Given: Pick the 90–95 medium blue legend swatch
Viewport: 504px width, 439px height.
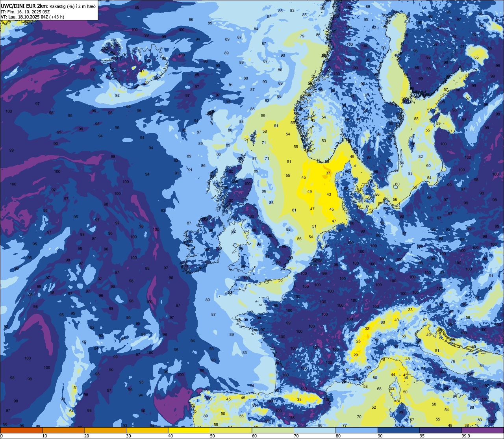Looking at the screenshot, I should coord(398,430).
